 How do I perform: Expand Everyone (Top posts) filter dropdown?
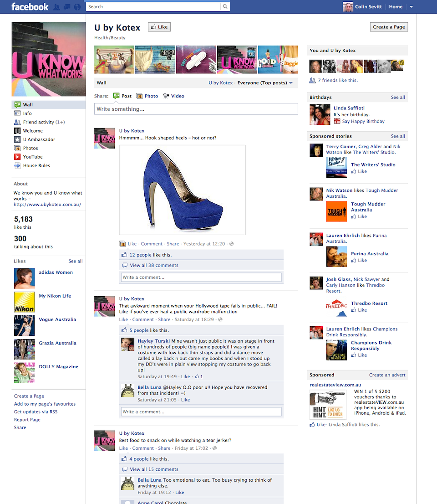(x=265, y=82)
